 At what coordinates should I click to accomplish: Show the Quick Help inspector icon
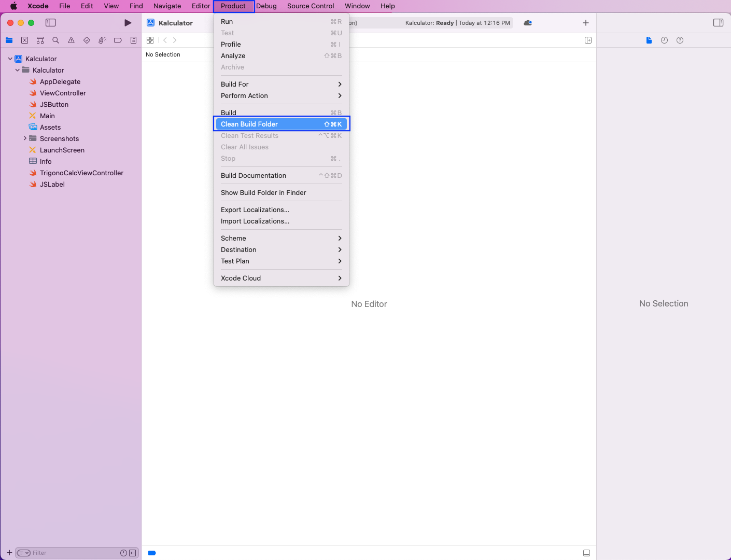click(x=680, y=40)
